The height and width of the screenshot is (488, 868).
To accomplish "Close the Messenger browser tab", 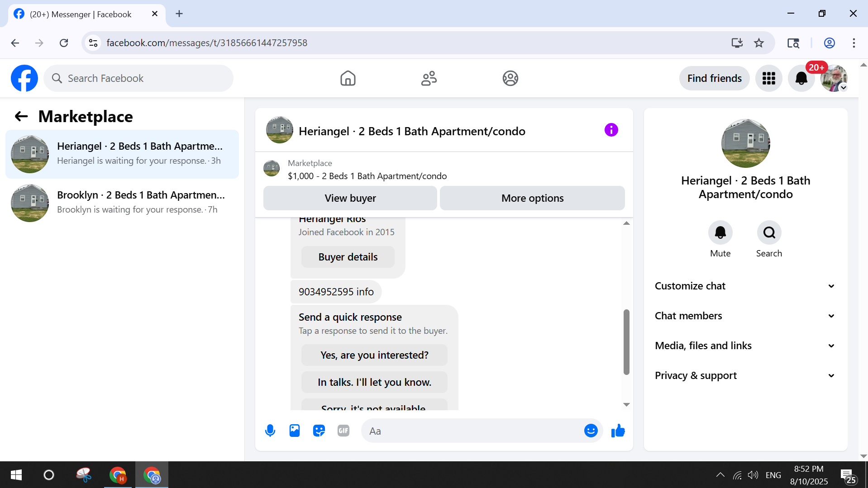I will click(155, 14).
